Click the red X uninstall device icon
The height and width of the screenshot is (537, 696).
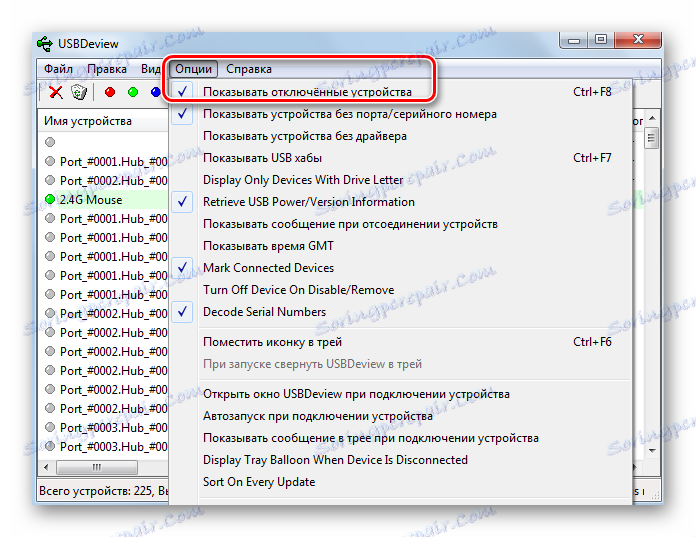click(56, 92)
